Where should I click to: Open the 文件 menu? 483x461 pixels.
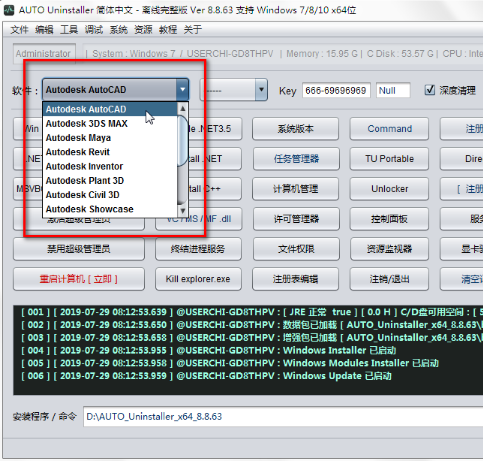click(x=19, y=30)
